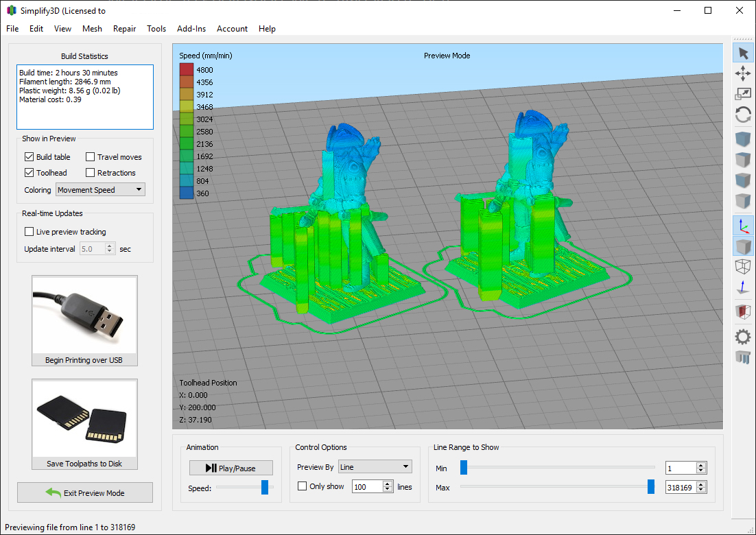
Task: Click the Min line number field
Action: click(x=681, y=468)
